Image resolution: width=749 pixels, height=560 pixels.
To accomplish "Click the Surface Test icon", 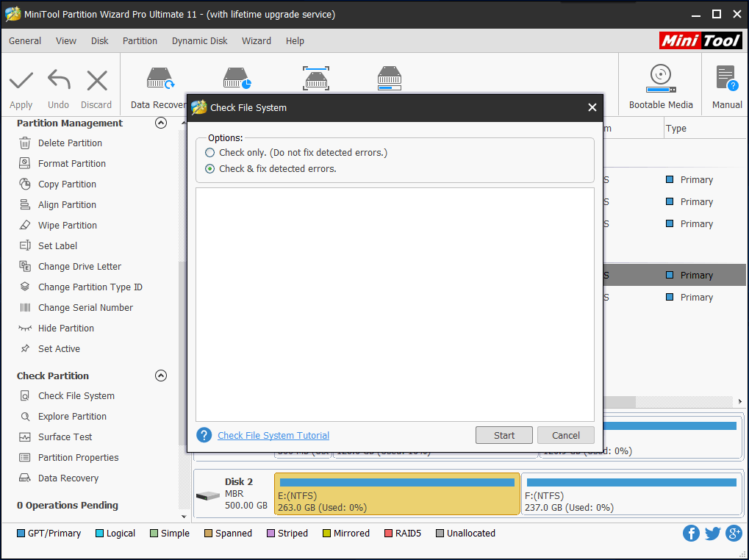I will coord(25,437).
